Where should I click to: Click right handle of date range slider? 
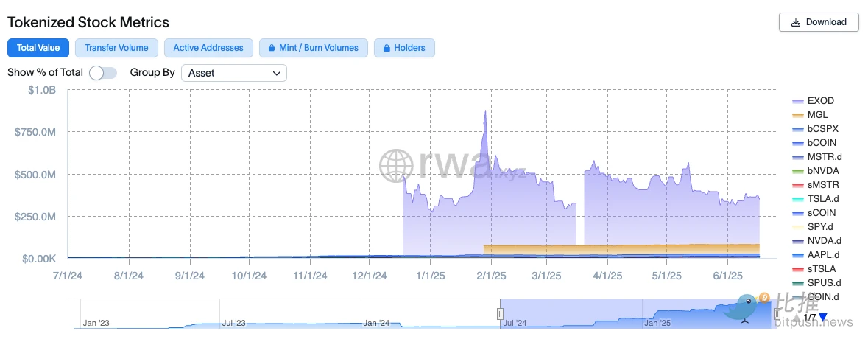pyautogui.click(x=777, y=314)
